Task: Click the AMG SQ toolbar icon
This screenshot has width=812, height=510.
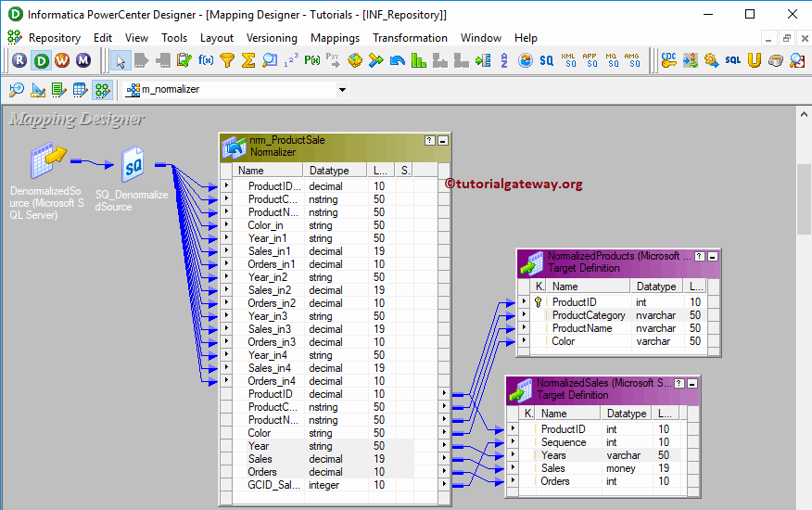Action: [632, 60]
